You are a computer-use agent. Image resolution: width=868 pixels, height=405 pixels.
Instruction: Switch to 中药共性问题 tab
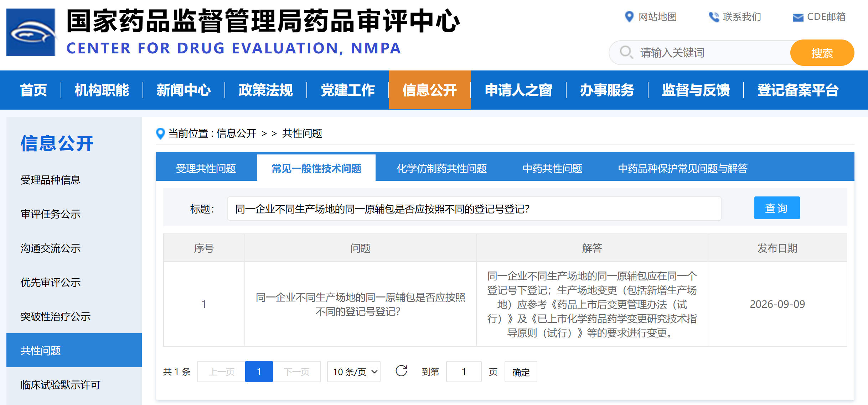pyautogui.click(x=552, y=168)
